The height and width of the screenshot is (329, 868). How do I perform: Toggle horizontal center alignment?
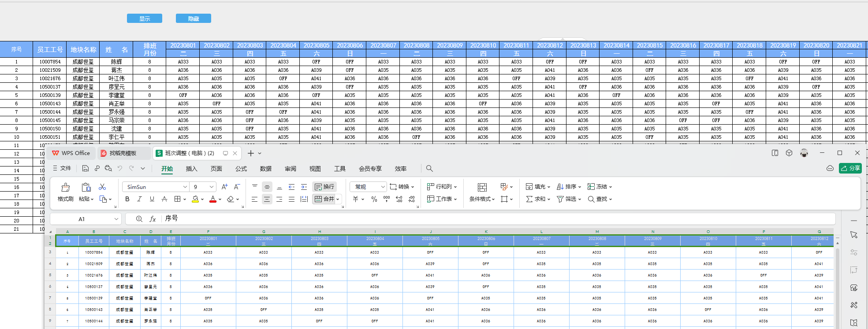267,199
